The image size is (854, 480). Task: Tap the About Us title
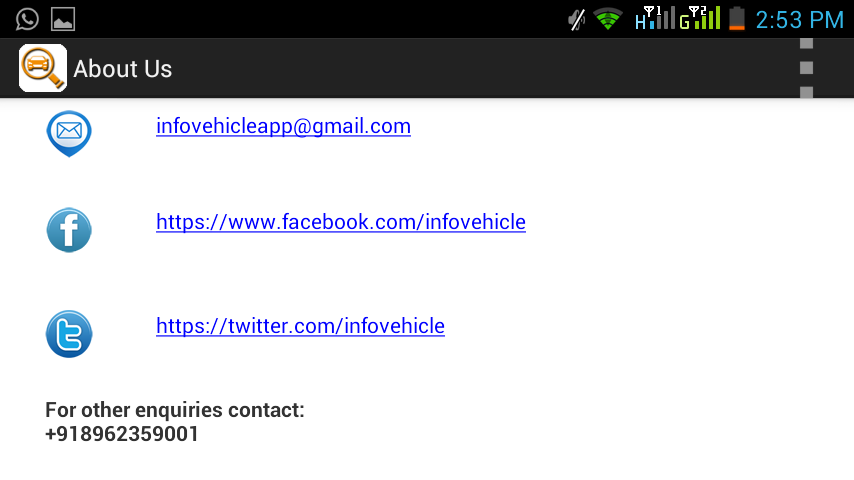pos(123,69)
